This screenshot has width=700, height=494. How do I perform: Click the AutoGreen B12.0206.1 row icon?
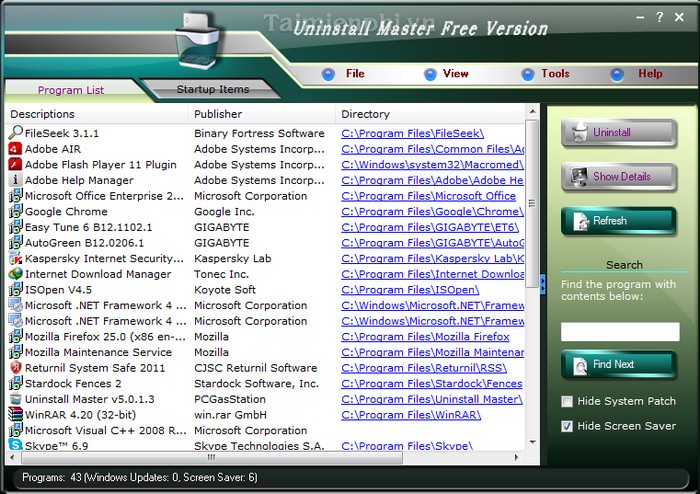point(16,242)
